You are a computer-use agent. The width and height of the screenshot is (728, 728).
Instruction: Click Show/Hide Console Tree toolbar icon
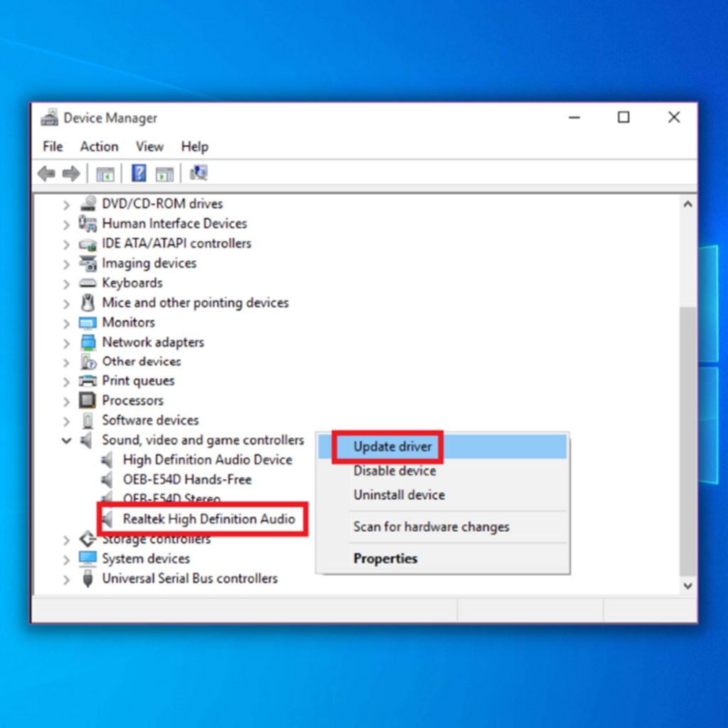click(105, 173)
